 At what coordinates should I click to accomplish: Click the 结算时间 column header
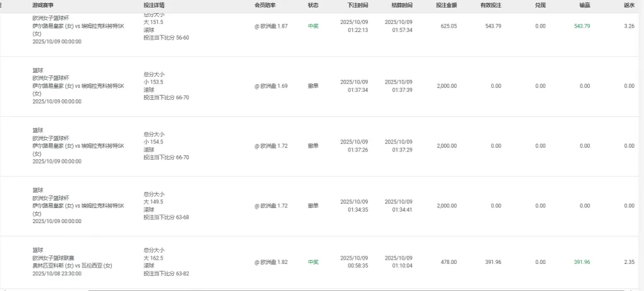coord(402,5)
